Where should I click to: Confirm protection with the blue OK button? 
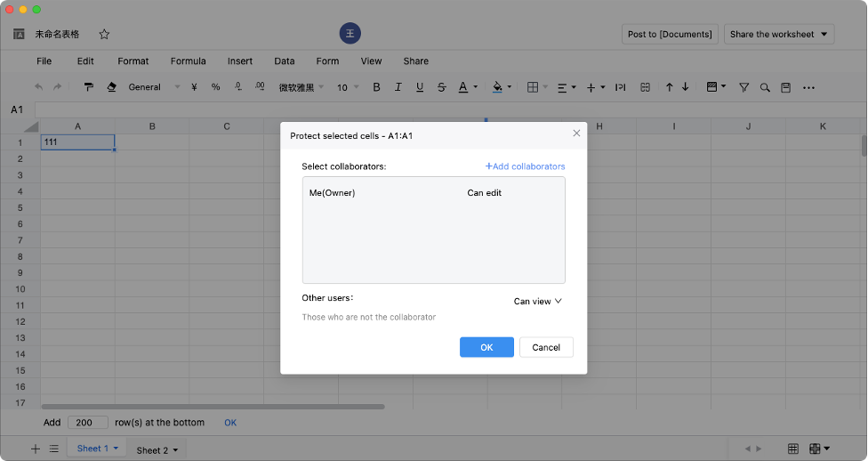click(486, 347)
